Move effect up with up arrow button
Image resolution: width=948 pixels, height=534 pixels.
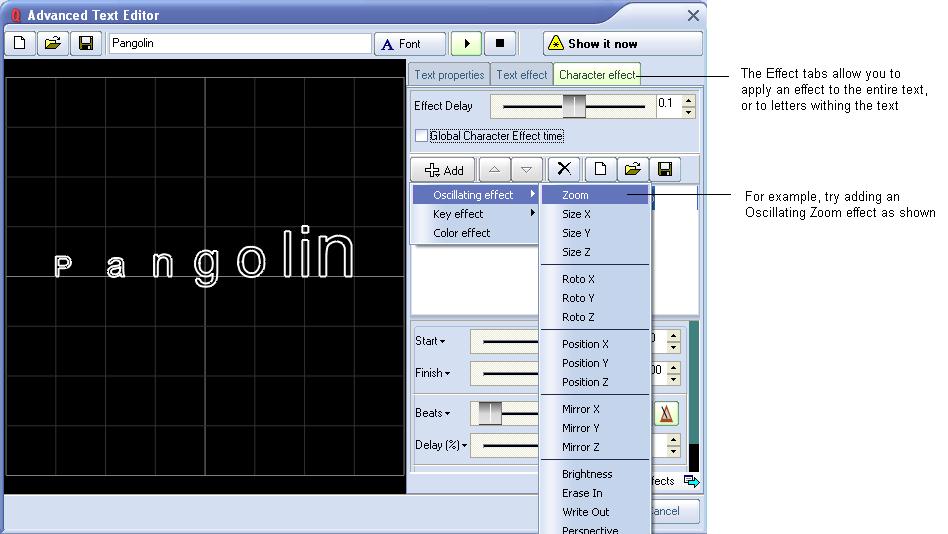[494, 170]
